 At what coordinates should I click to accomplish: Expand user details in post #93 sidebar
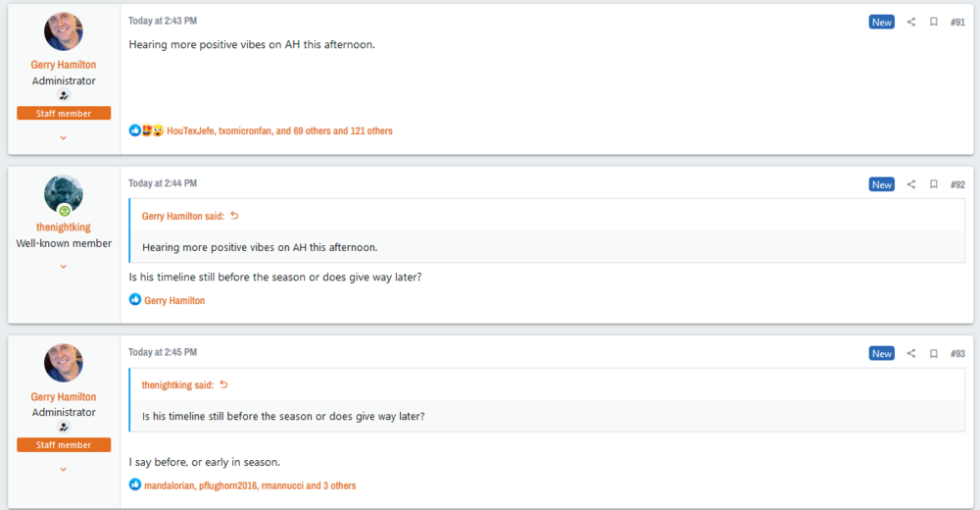[64, 469]
